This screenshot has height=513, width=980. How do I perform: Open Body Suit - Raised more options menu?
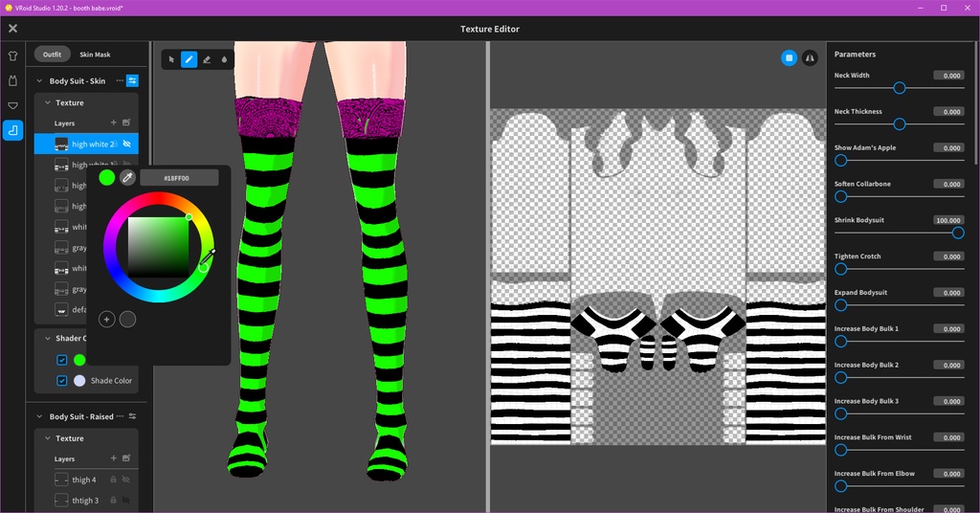(120, 416)
